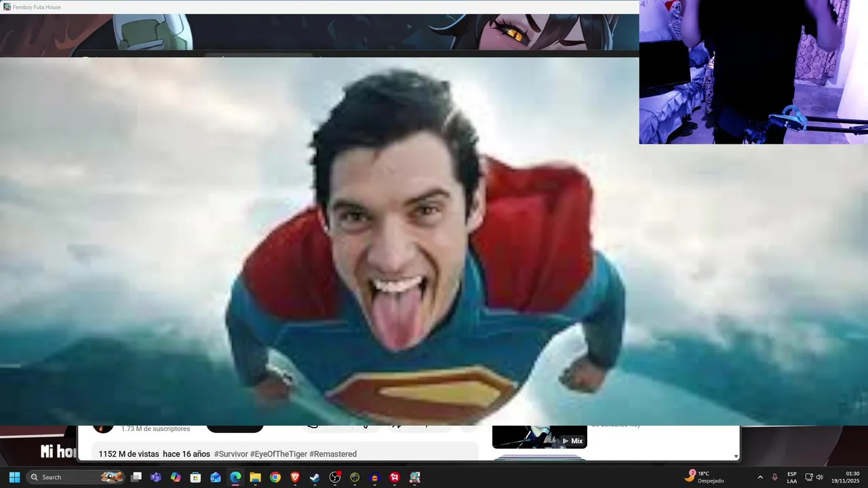This screenshot has height=488, width=868.
Task: Switch to OBS Studio in taskbar
Action: tap(335, 477)
